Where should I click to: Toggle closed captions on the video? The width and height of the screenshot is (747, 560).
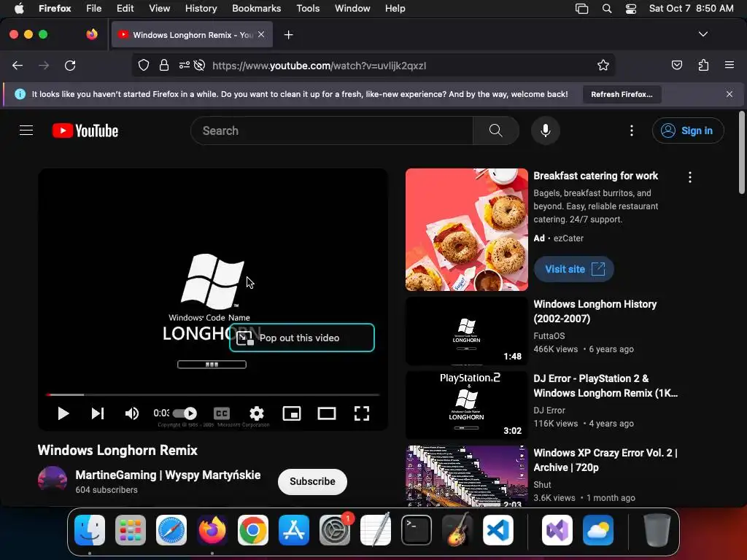tap(222, 413)
